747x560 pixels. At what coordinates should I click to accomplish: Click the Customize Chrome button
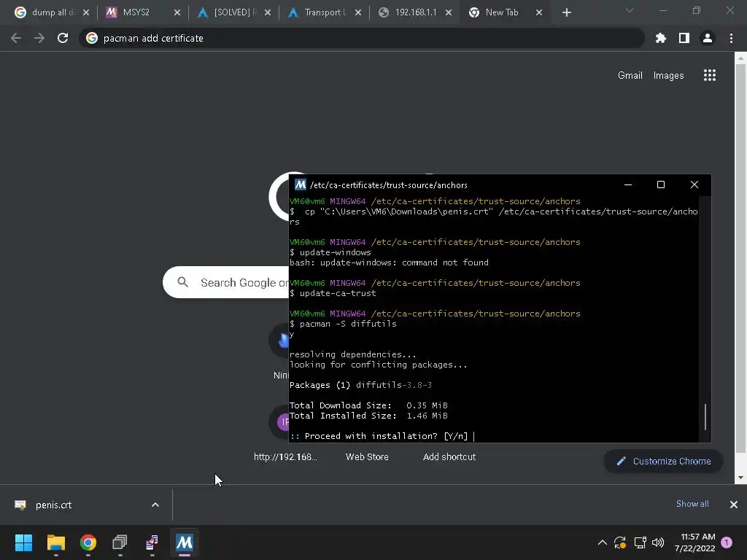tap(663, 461)
